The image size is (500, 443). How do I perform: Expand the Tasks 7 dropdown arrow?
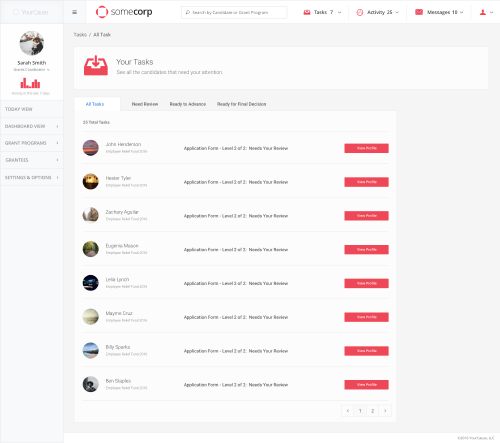point(339,12)
